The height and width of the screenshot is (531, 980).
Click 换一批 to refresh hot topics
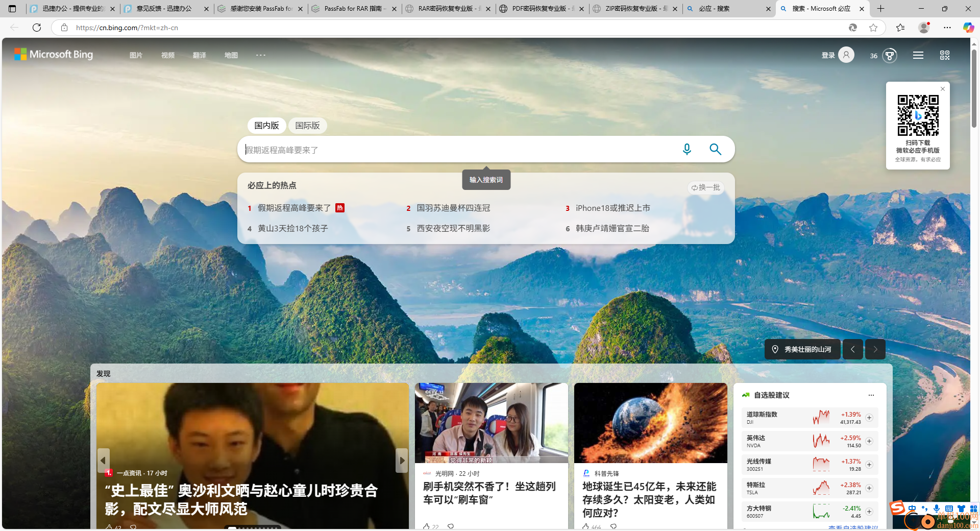pos(706,187)
